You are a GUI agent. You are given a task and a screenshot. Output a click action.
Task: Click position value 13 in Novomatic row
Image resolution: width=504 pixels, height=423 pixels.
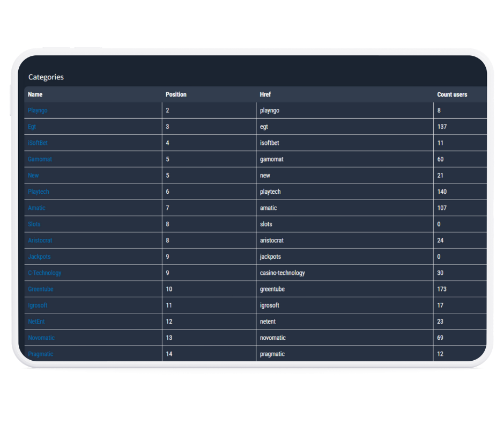169,338
